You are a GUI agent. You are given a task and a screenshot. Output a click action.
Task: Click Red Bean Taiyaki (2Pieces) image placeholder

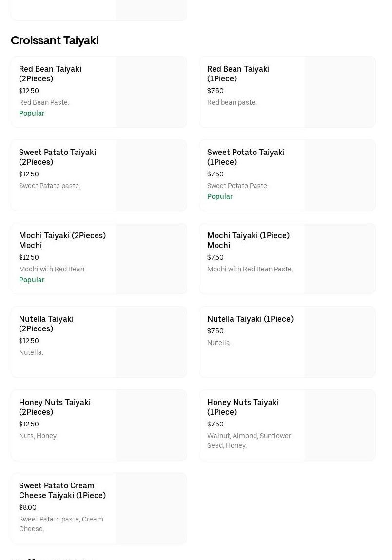point(151,92)
